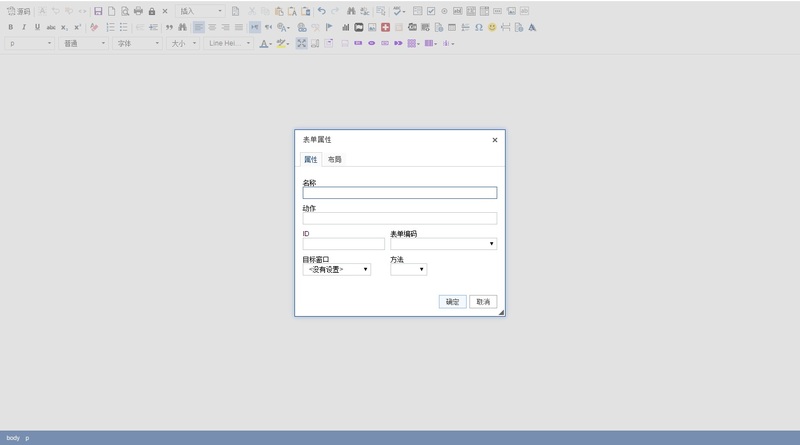Click the Source (源码) button
800x445 pixels.
18,11
